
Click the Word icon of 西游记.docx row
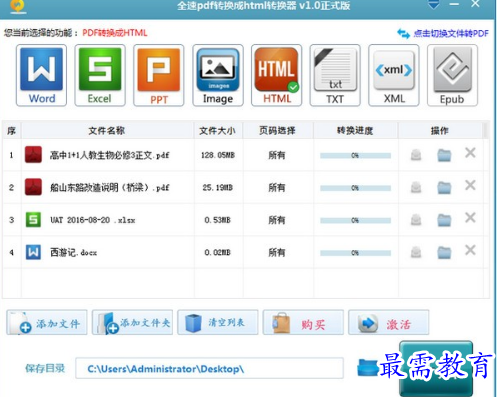click(x=33, y=252)
